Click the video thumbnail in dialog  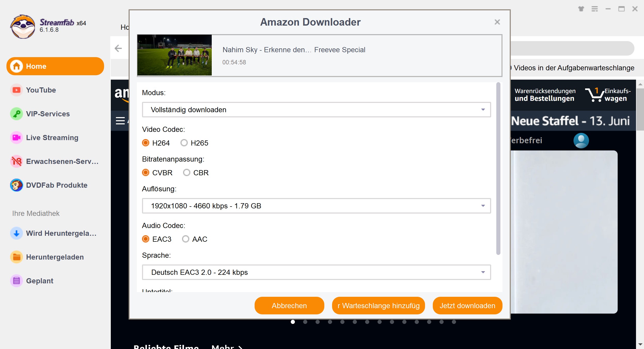175,55
